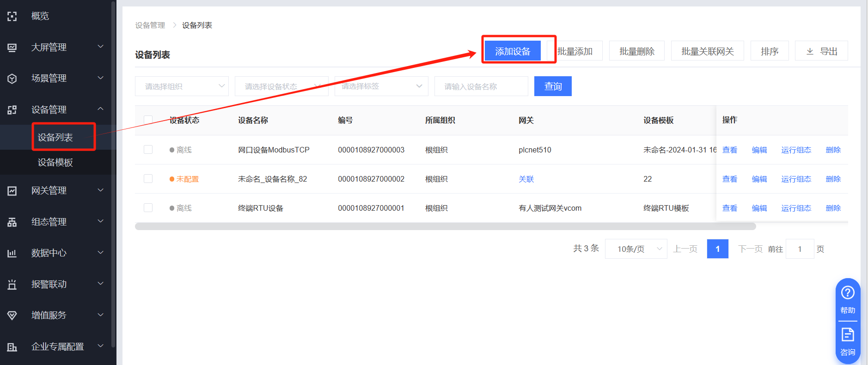This screenshot has width=868, height=365.
Task: Check the 终端RTU设备 row checkbox
Action: (148, 208)
